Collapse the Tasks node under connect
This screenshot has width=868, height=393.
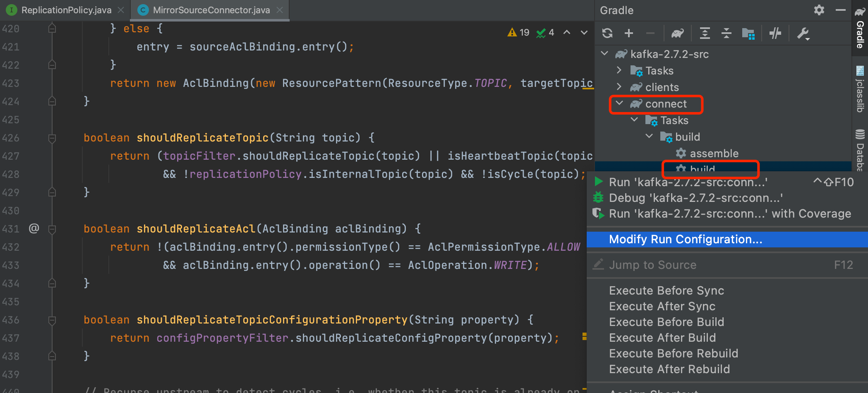tap(634, 120)
